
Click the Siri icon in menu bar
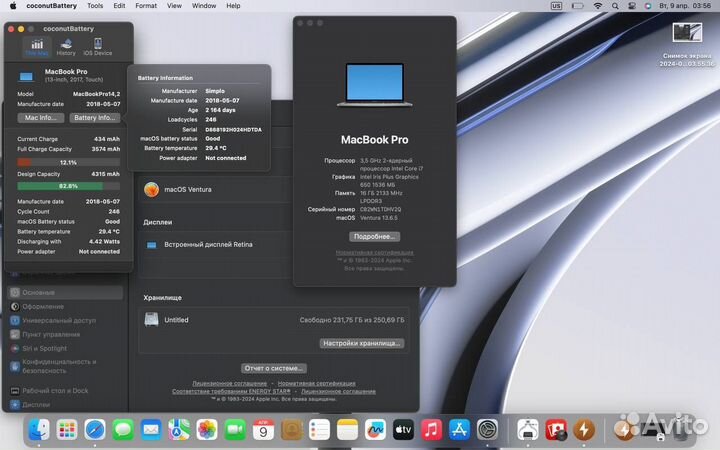pyautogui.click(x=648, y=6)
